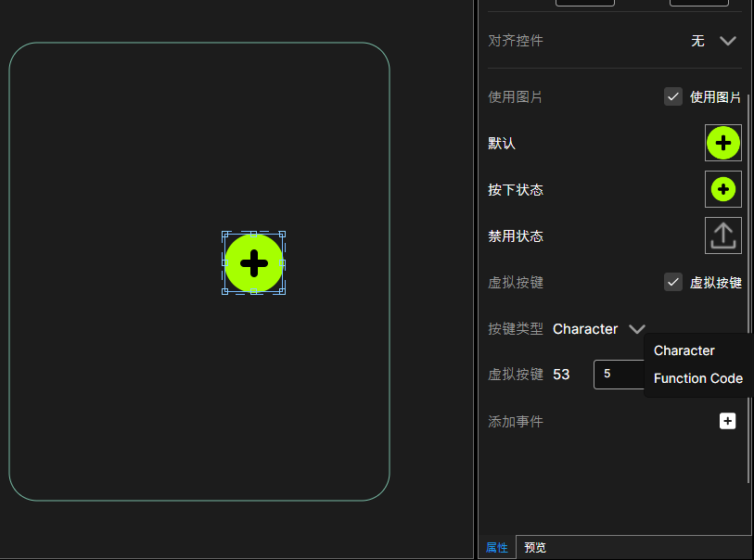Add an event with the plus icon
This screenshot has height=560, width=754.
[727, 421]
